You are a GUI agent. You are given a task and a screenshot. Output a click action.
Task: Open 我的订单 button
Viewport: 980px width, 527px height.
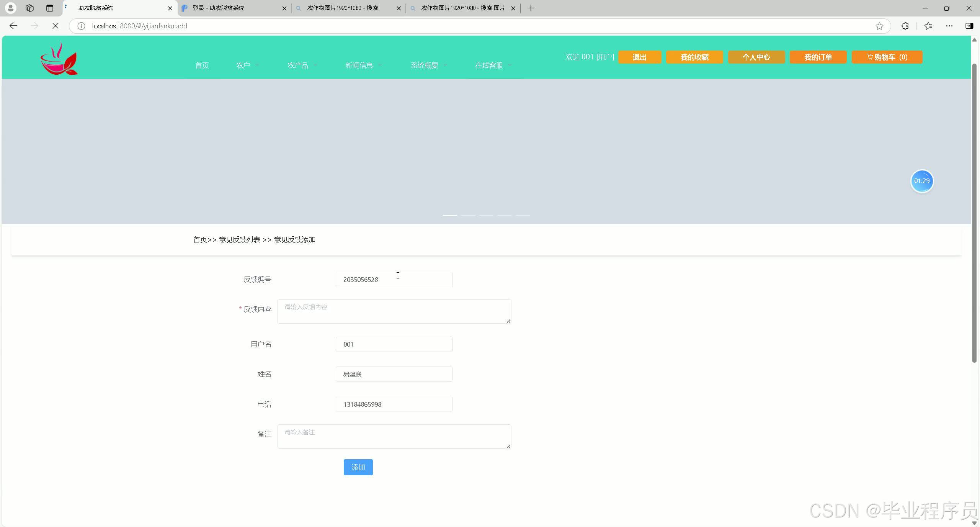(x=818, y=57)
